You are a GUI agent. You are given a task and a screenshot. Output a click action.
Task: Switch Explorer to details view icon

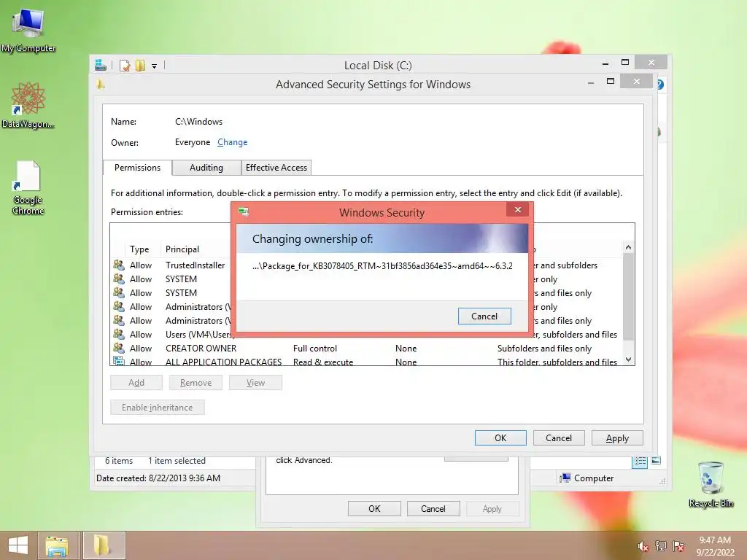pos(640,461)
